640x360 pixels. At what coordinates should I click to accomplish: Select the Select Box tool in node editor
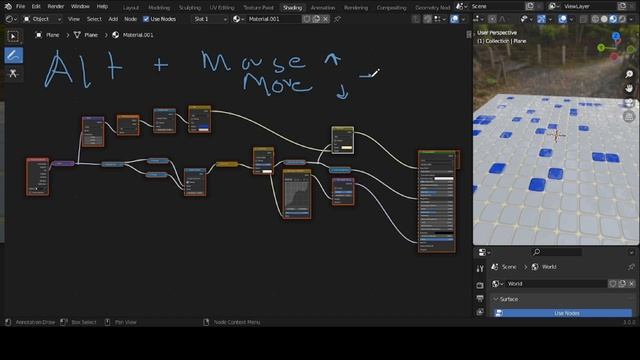pos(13,37)
